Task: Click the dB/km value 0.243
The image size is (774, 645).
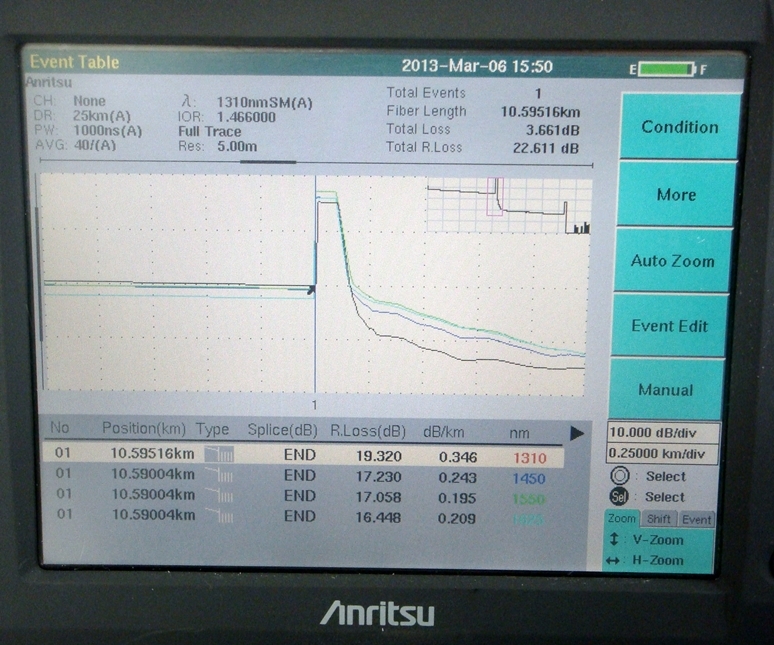Action: coord(458,478)
